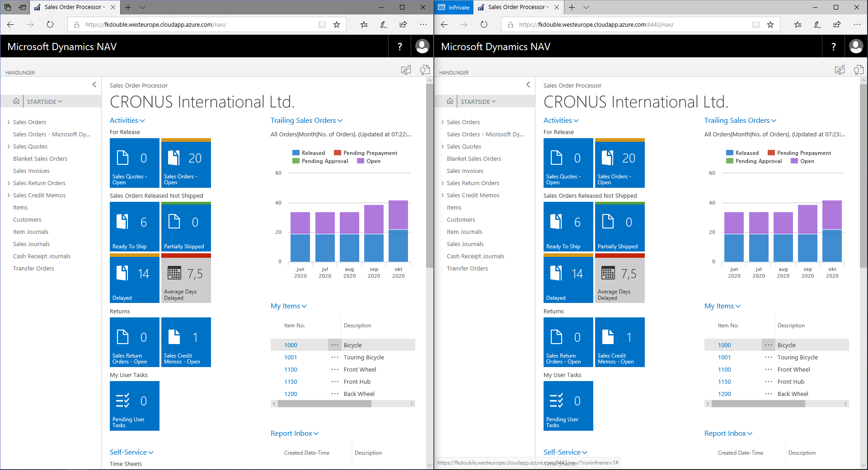Click the customize page pencil icon
This screenshot has width=868, height=470.
coord(406,70)
